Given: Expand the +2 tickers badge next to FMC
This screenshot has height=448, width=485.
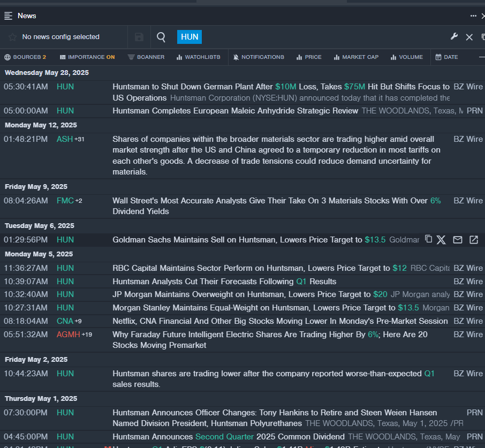Looking at the screenshot, I should 79,201.
